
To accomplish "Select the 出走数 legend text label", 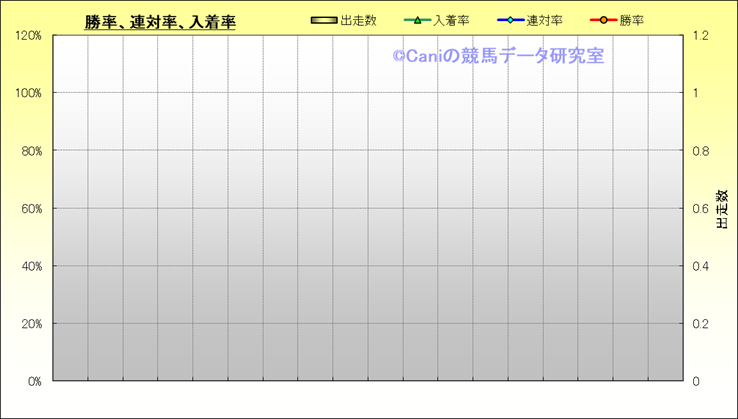I will pyautogui.click(x=358, y=20).
